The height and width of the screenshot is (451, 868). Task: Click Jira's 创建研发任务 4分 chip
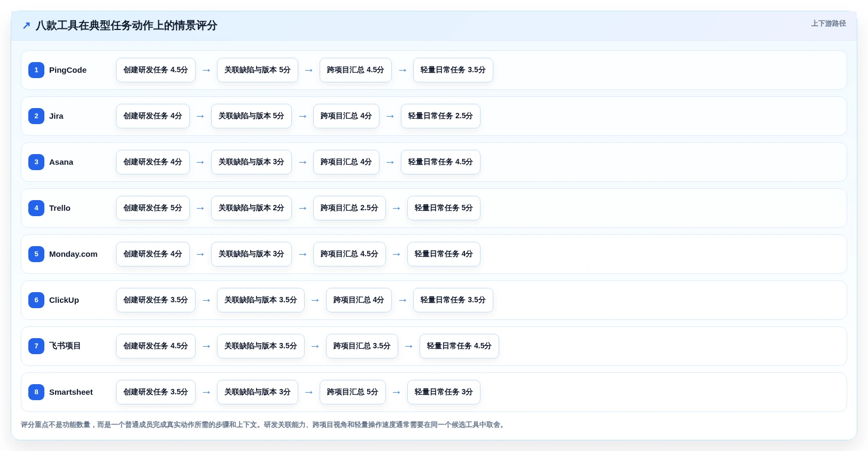click(x=153, y=116)
